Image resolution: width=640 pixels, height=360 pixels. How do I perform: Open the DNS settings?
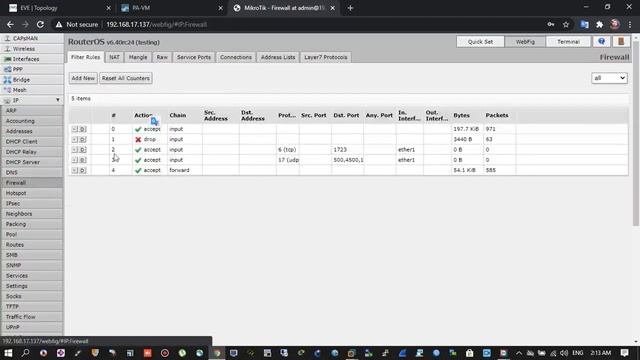coord(32,172)
